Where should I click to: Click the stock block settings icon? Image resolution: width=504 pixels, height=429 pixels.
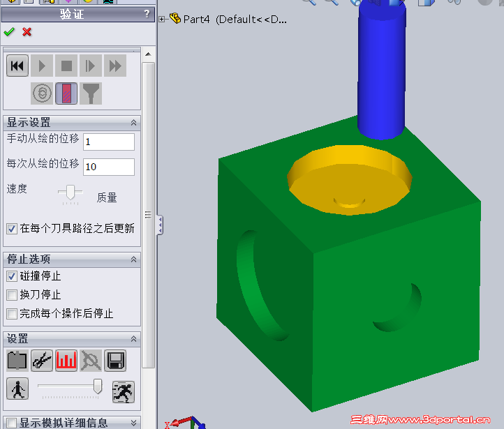click(17, 361)
